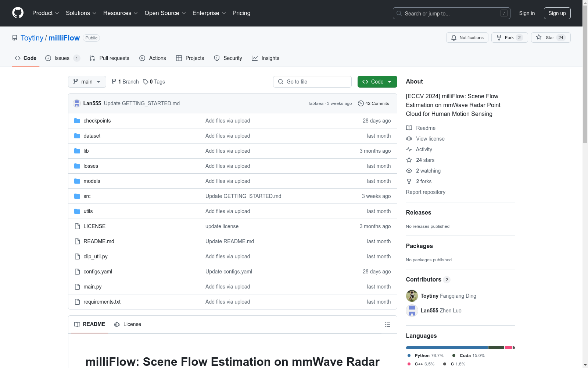This screenshot has height=368, width=588.
Task: Click the README.md file icon
Action: coord(77,241)
